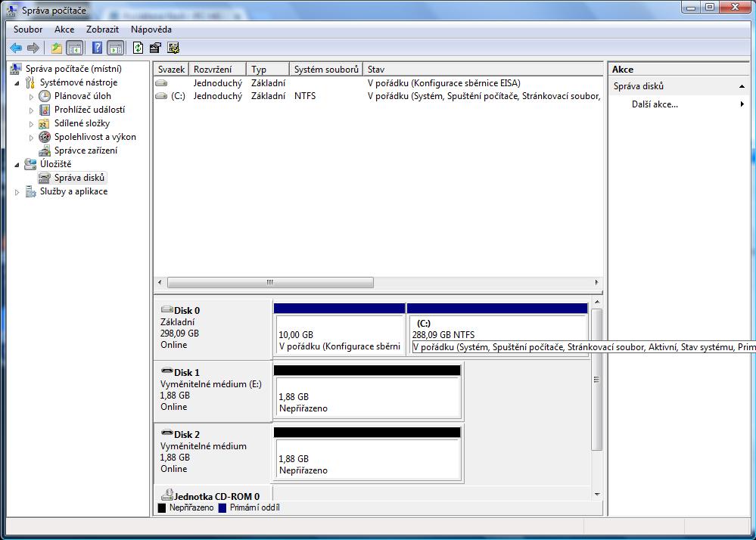
Task: Toggle the Show/Hide console tree icon
Action: coord(75,48)
